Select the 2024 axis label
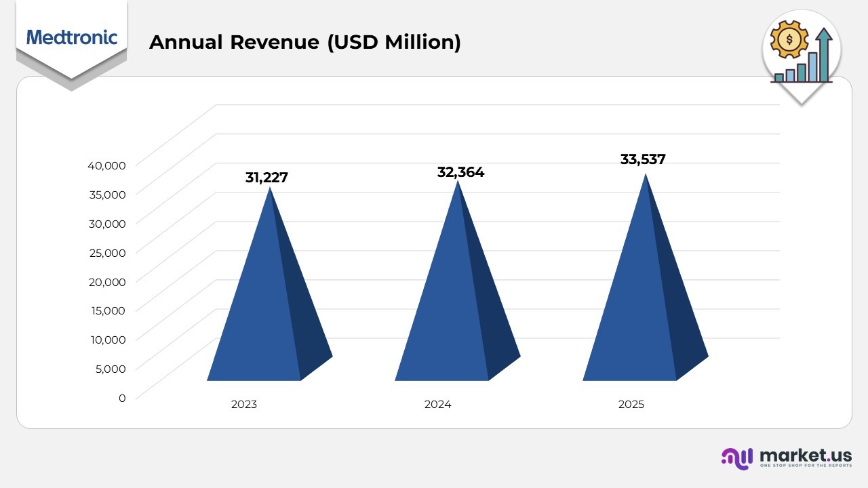The width and height of the screenshot is (868, 488). pos(438,404)
